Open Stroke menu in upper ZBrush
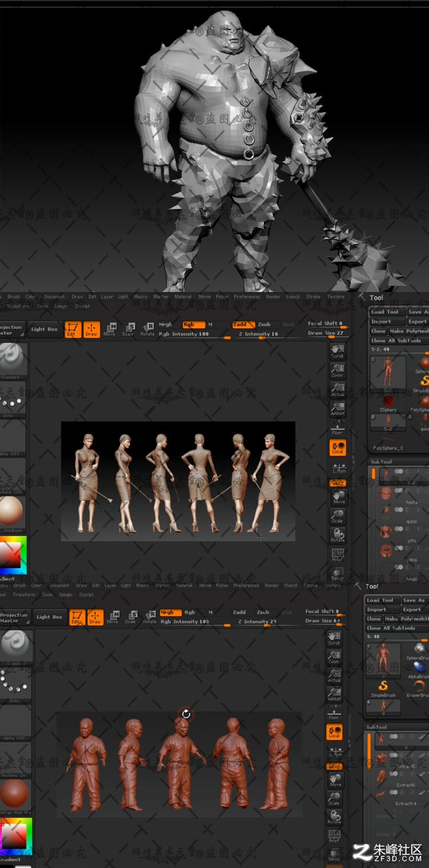Viewport: 429px width, 868px height. pos(313,297)
